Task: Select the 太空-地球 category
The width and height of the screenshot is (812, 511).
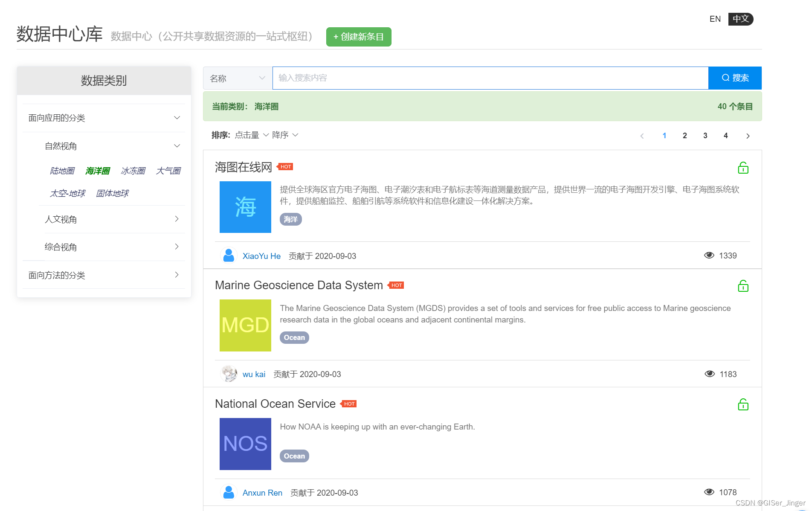Action: [x=68, y=194]
